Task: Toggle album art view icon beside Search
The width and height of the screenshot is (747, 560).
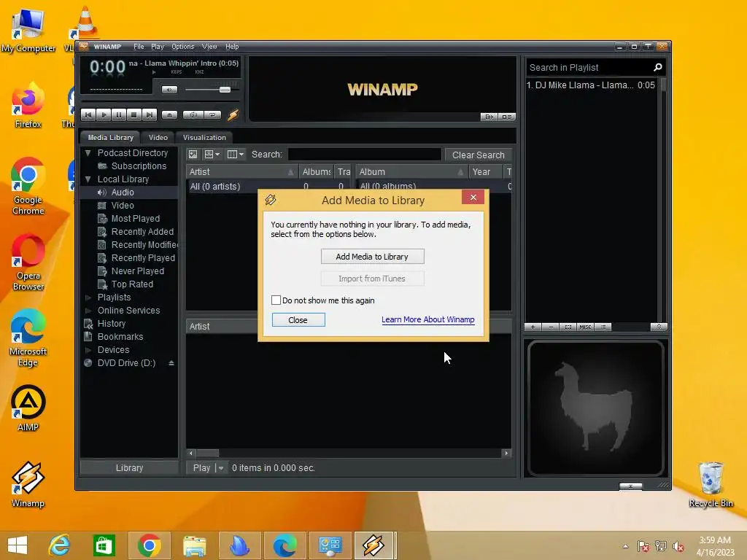Action: tap(193, 155)
